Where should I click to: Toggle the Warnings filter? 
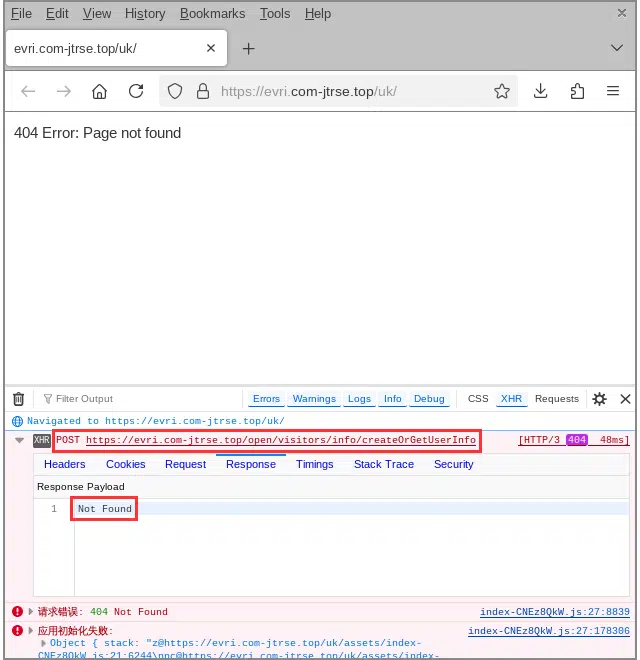(314, 399)
